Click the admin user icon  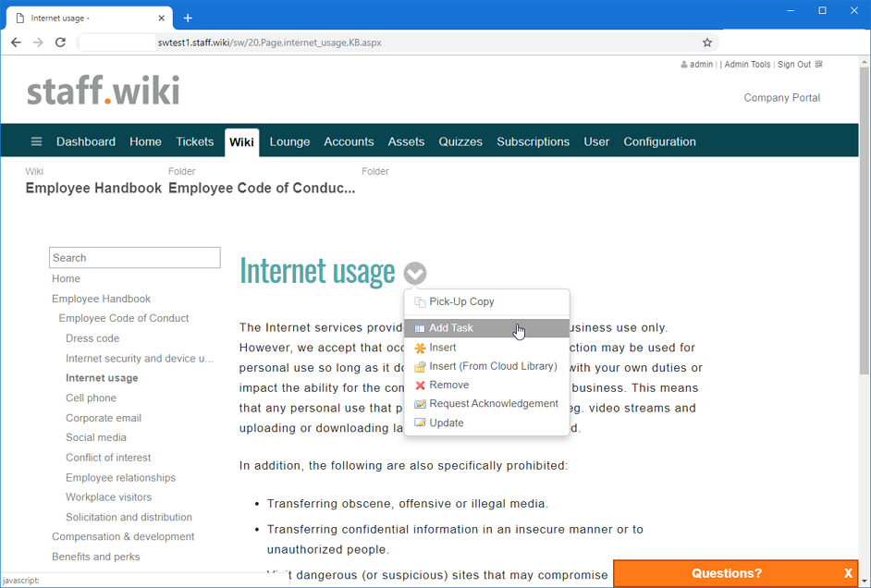point(684,65)
